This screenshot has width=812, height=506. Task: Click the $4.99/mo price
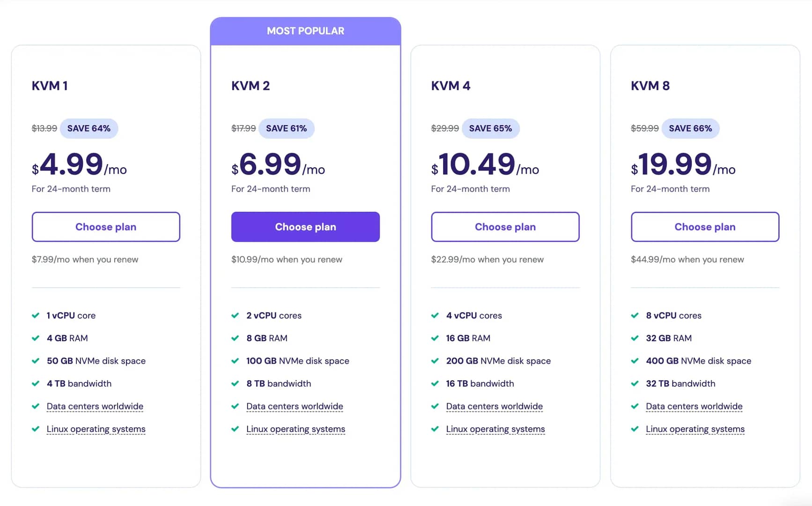79,164
